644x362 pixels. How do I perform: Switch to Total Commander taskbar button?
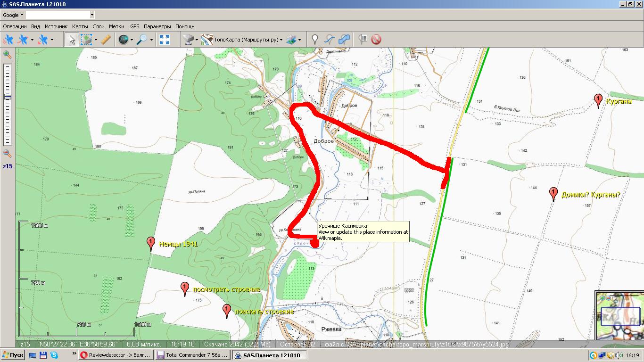(192, 355)
